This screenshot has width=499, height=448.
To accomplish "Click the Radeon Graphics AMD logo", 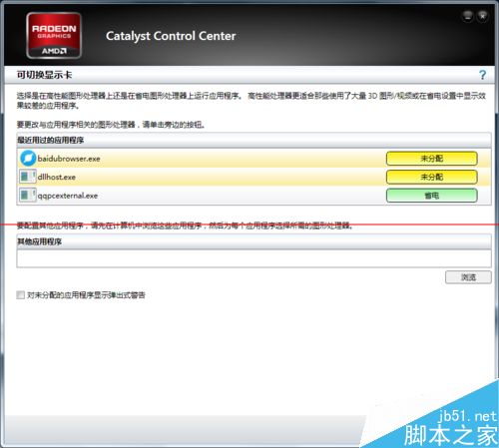I will click(54, 36).
